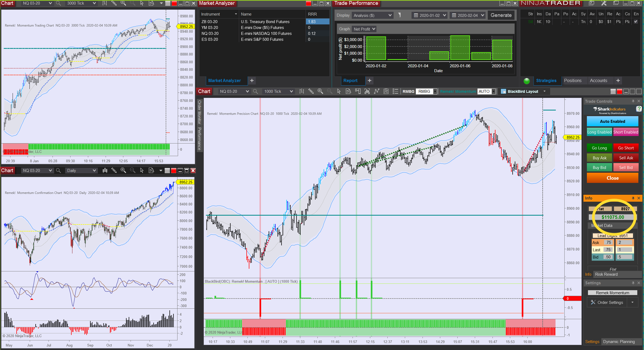The height and width of the screenshot is (350, 644).
Task: Open Data Box icon in 1000 Tick chart
Action: coord(348,91)
